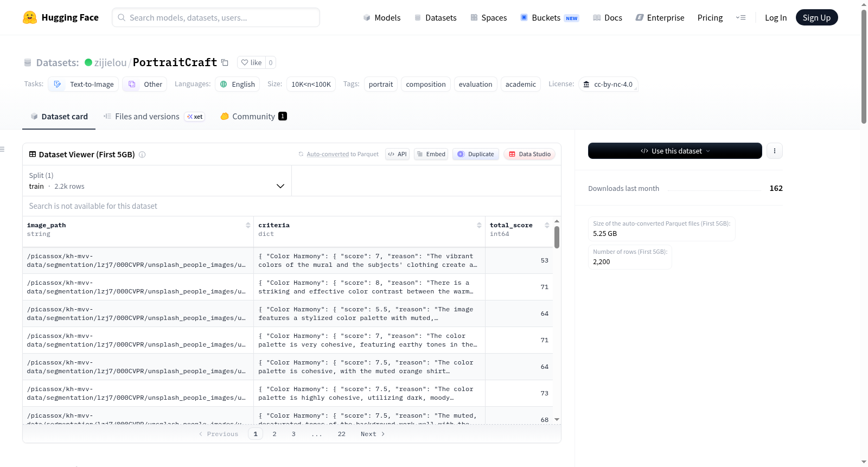868x467 pixels.
Task: Click the Hugging Face logo icon
Action: (x=30, y=17)
